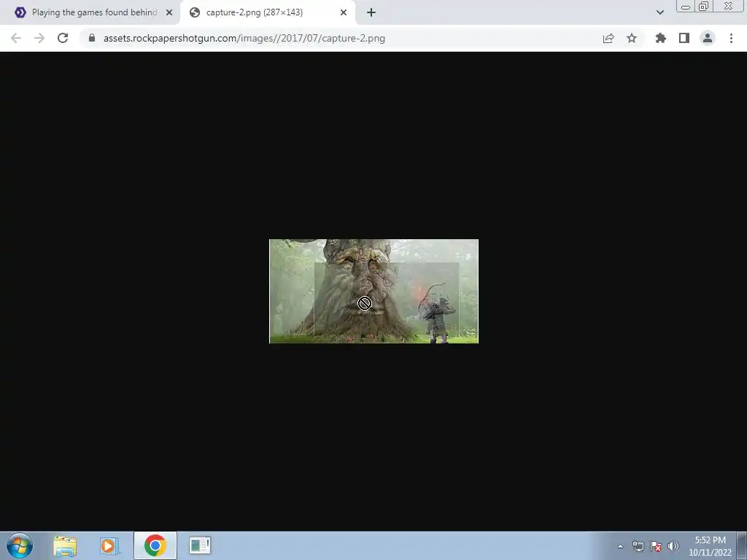The image size is (747, 560).
Task: Open the Extensions puzzle icon
Action: [660, 38]
